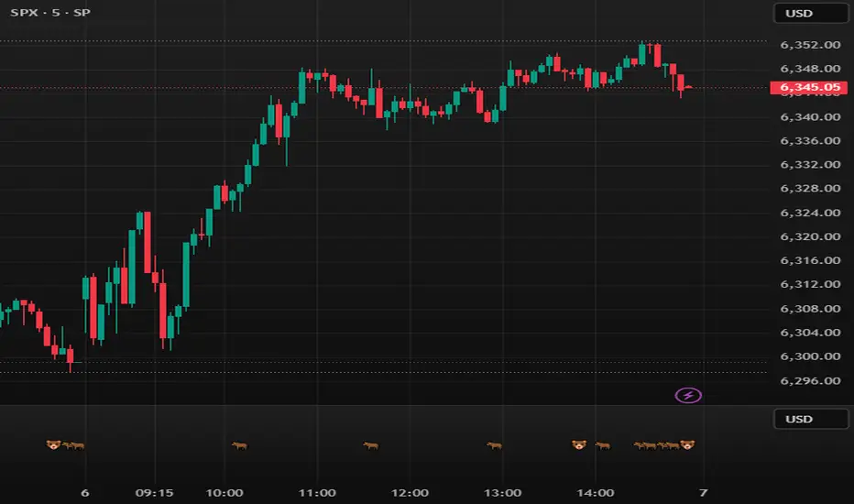Click the 10:00 time axis label

click(x=224, y=493)
